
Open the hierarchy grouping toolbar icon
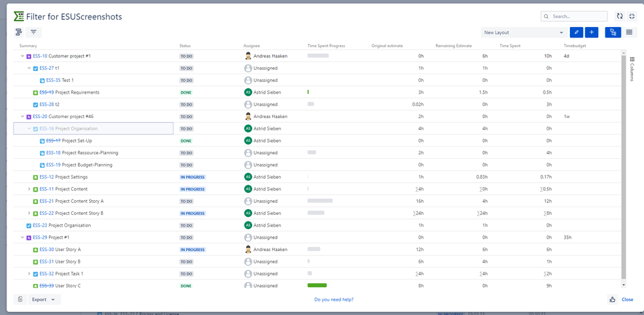[x=19, y=32]
